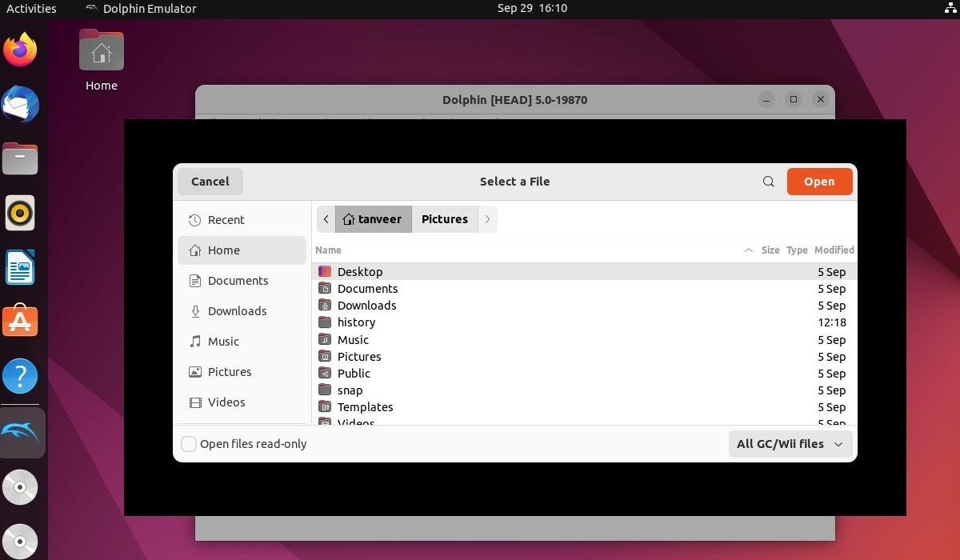Open the Activities menu in the top bar
Screen dimensions: 960x560
(x=33, y=9)
